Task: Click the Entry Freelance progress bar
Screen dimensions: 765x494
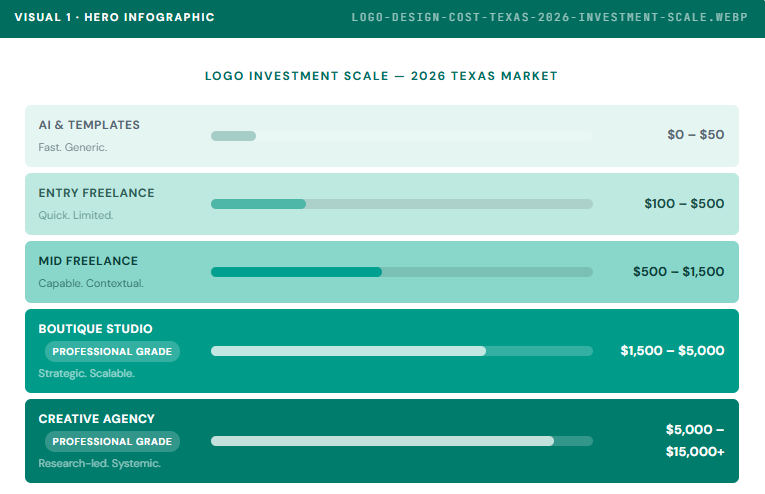Action: [401, 204]
